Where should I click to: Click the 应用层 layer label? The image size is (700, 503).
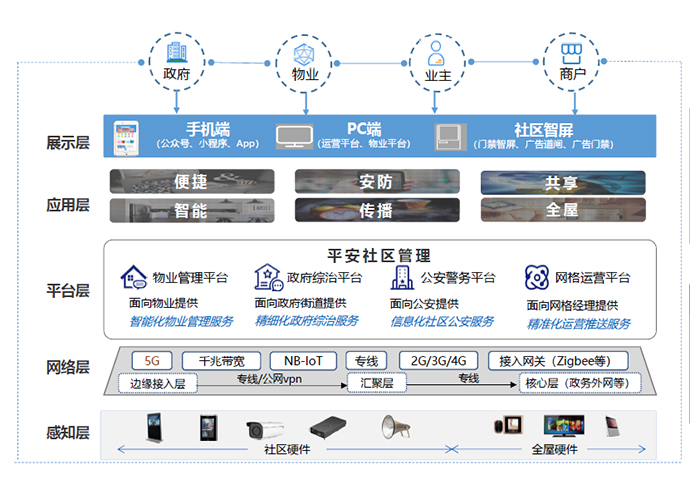click(x=68, y=205)
